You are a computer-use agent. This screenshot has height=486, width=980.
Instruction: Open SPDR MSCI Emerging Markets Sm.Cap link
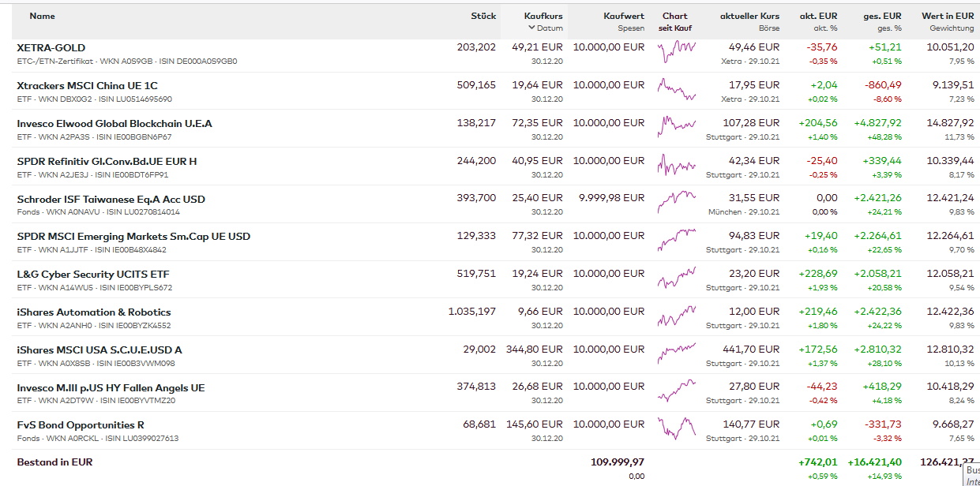click(133, 237)
